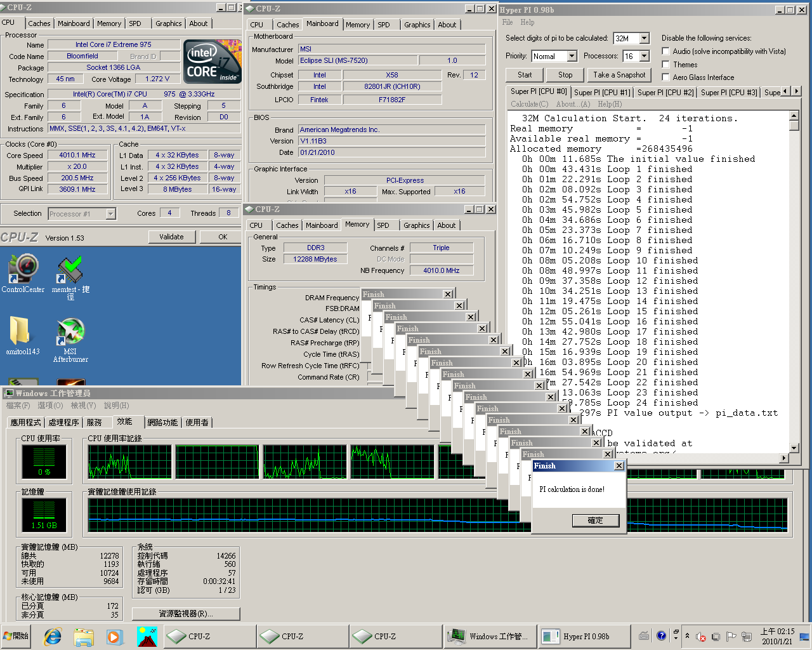Click Hyper PI log scrollbar down arrow
Viewport: 812px width, 650px height.
pos(794,449)
